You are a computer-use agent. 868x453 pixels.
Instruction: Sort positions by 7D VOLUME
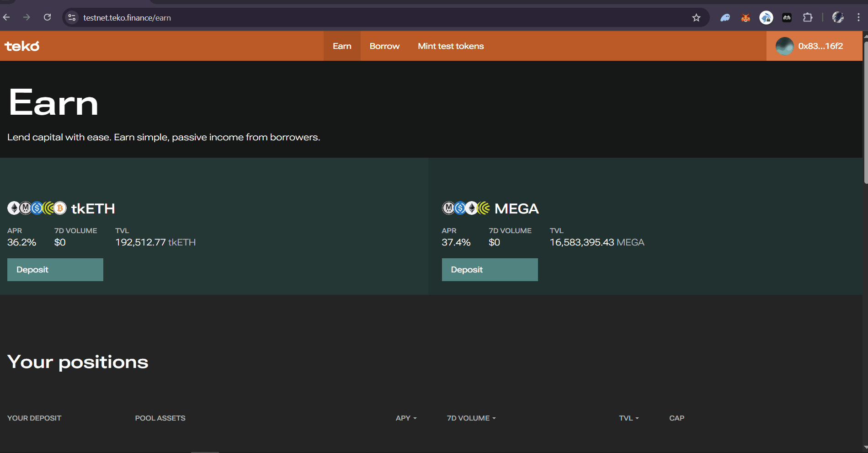click(471, 418)
